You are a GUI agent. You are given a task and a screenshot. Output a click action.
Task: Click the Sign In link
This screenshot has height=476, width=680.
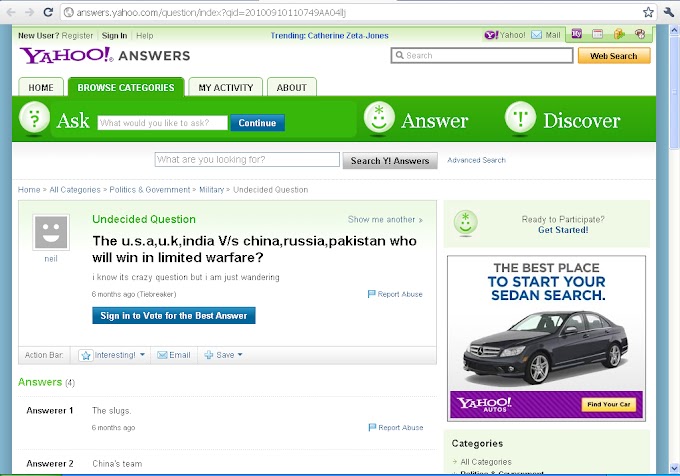pyautogui.click(x=114, y=36)
